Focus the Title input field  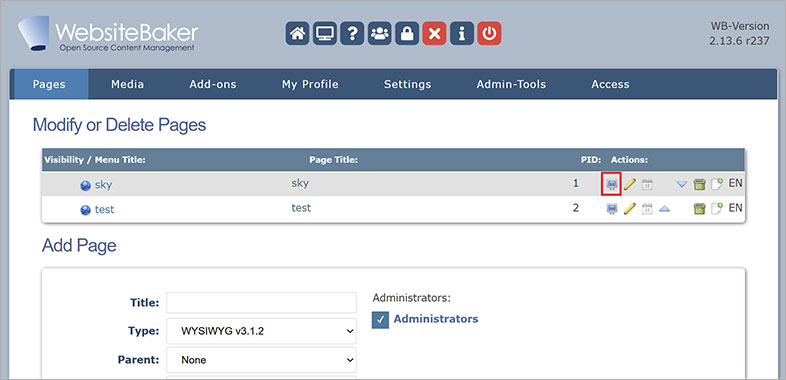click(x=261, y=303)
